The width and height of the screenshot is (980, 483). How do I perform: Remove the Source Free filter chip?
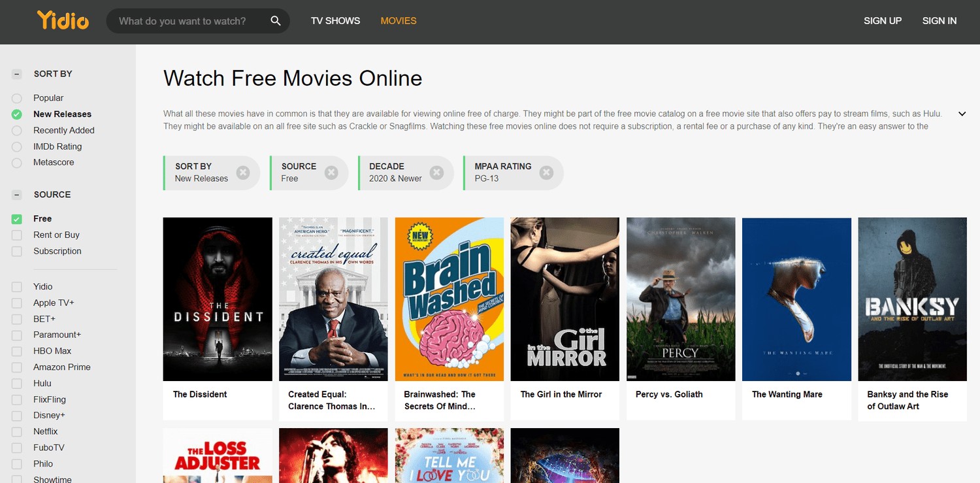[x=331, y=173]
